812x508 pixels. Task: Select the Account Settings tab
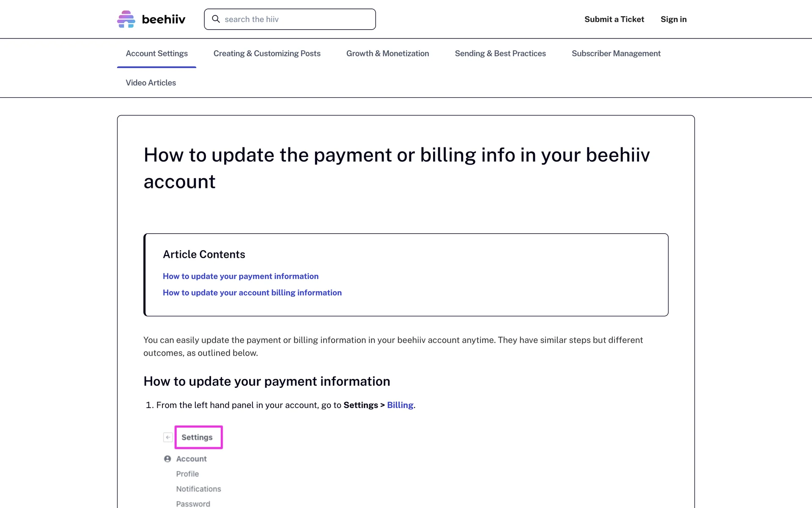tap(156, 53)
